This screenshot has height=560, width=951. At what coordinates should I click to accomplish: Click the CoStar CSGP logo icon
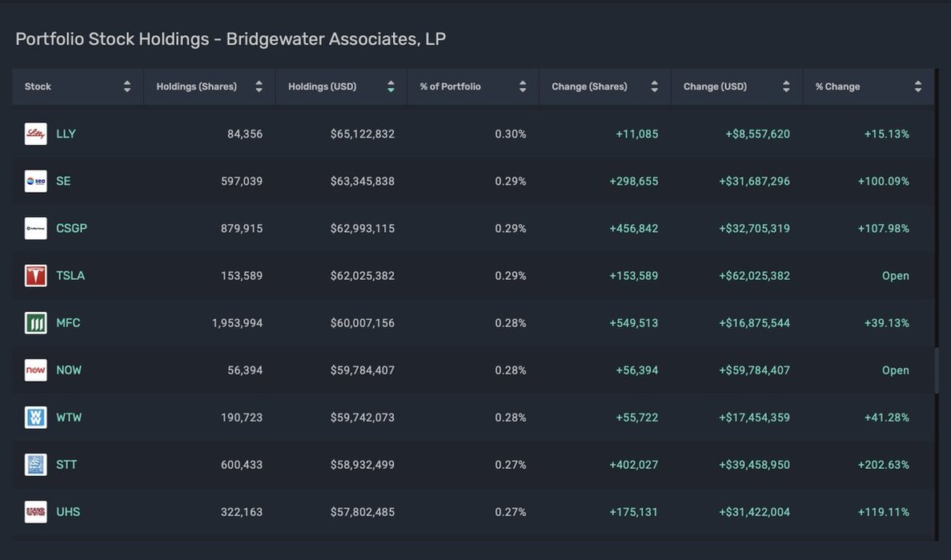(x=36, y=229)
